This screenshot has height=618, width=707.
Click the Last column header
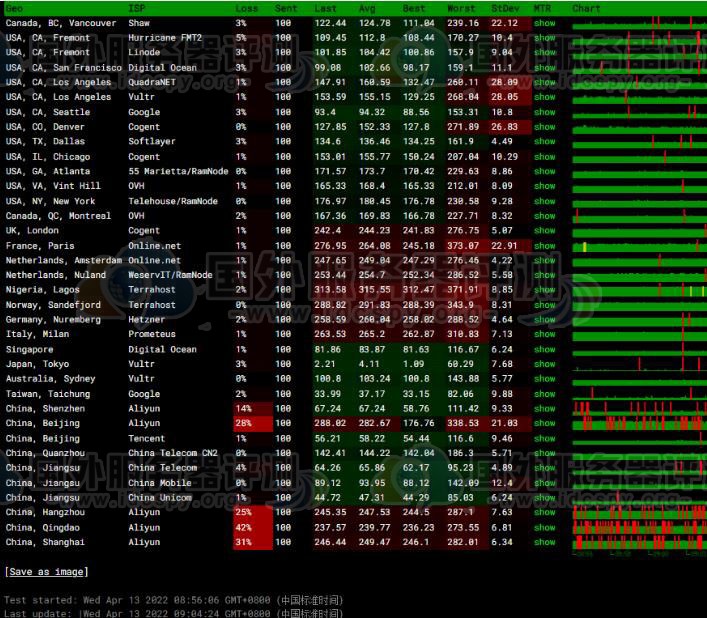tap(325, 8)
